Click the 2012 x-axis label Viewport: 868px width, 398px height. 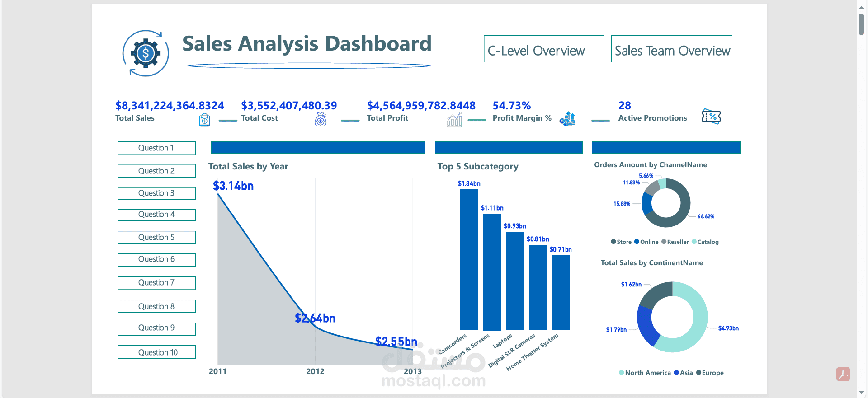click(315, 371)
